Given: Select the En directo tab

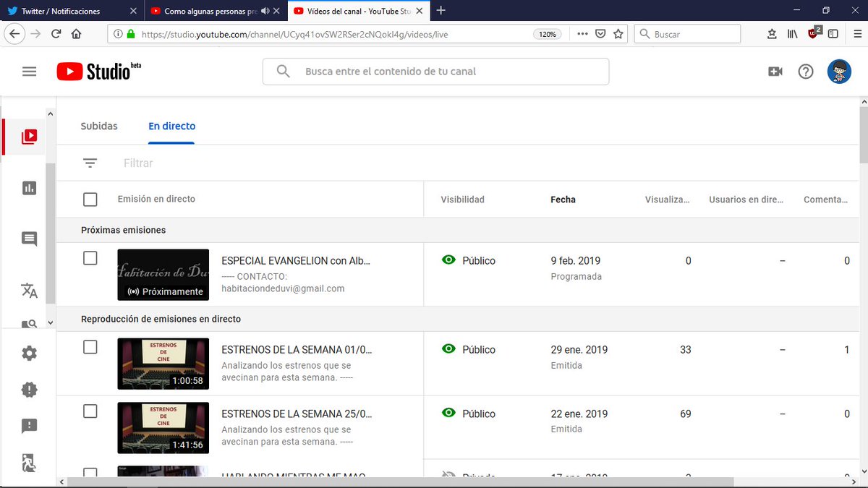Looking at the screenshot, I should (172, 126).
